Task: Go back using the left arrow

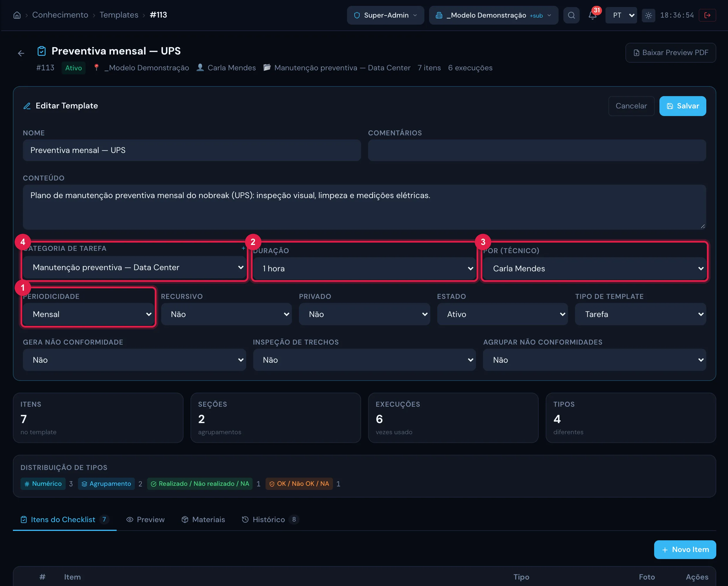Action: click(x=21, y=53)
